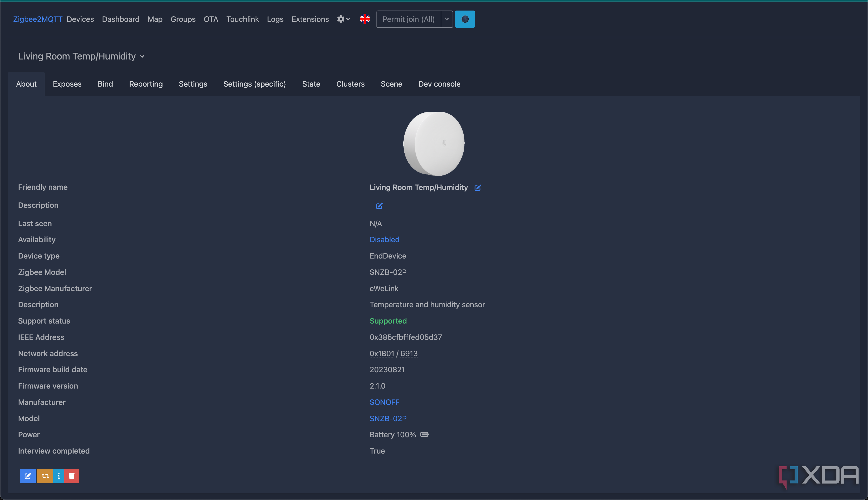Click the Permit join (All) button
Image resolution: width=868 pixels, height=500 pixels.
(x=409, y=19)
